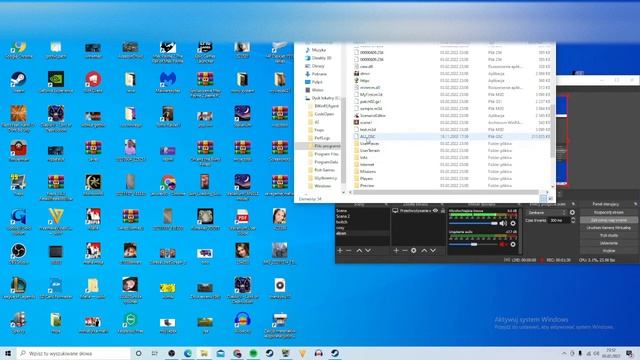The width and height of the screenshot is (640, 360).
Task: Open Microsoft Edge from the taskbar
Action: [188, 353]
